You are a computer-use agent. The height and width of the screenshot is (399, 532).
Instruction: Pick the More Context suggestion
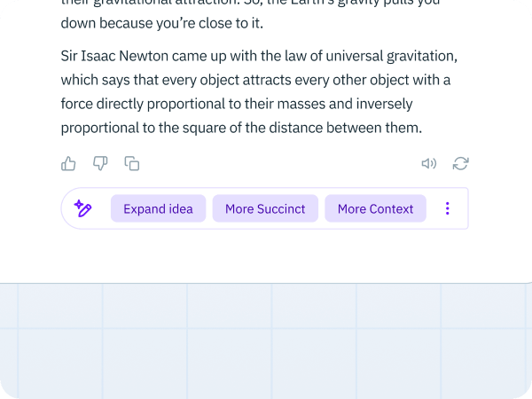pos(375,208)
